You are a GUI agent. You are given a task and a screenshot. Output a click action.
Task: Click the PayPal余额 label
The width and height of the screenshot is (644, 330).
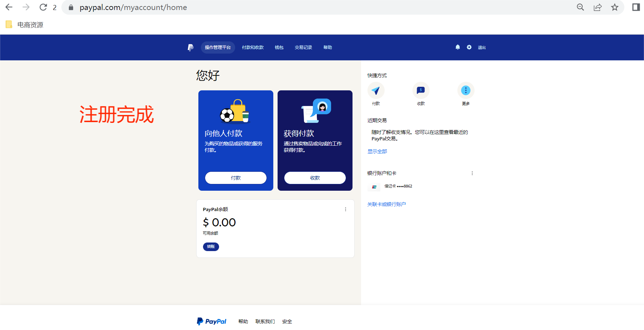215,209
